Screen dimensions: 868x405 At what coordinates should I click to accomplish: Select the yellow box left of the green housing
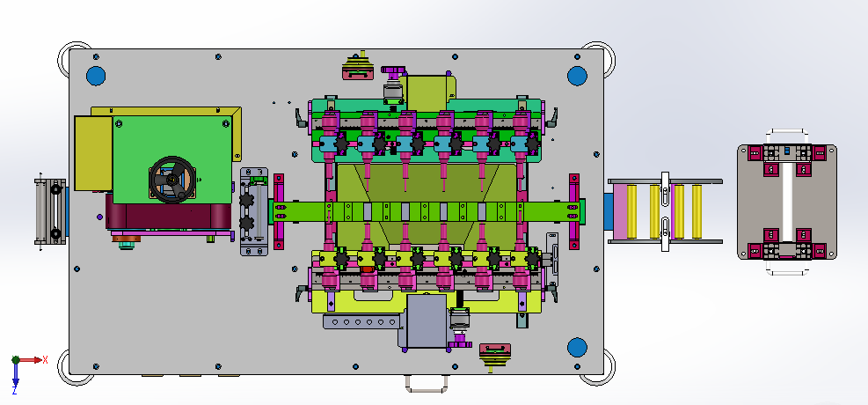pyautogui.click(x=93, y=153)
